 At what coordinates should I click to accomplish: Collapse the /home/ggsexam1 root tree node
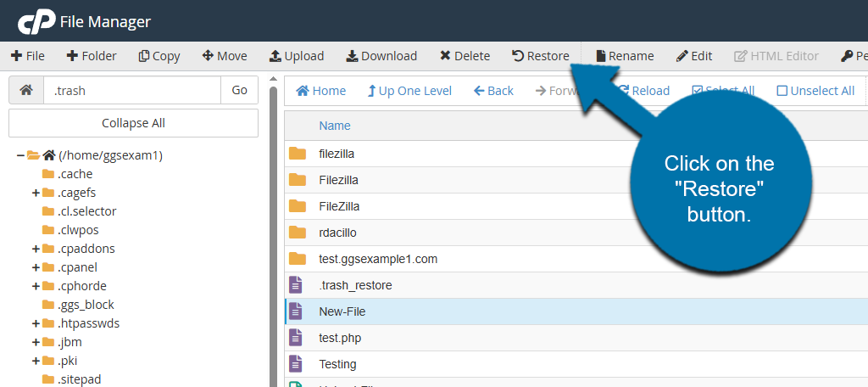20,155
